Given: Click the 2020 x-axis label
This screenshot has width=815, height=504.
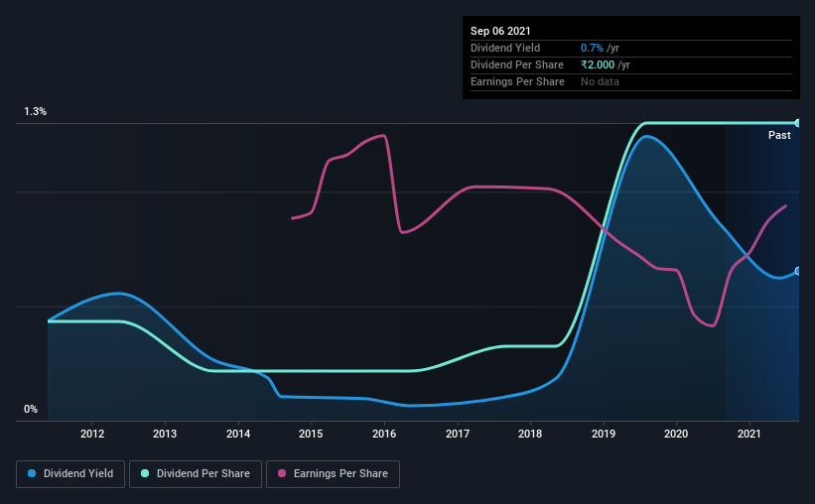Looking at the screenshot, I should click(x=676, y=434).
